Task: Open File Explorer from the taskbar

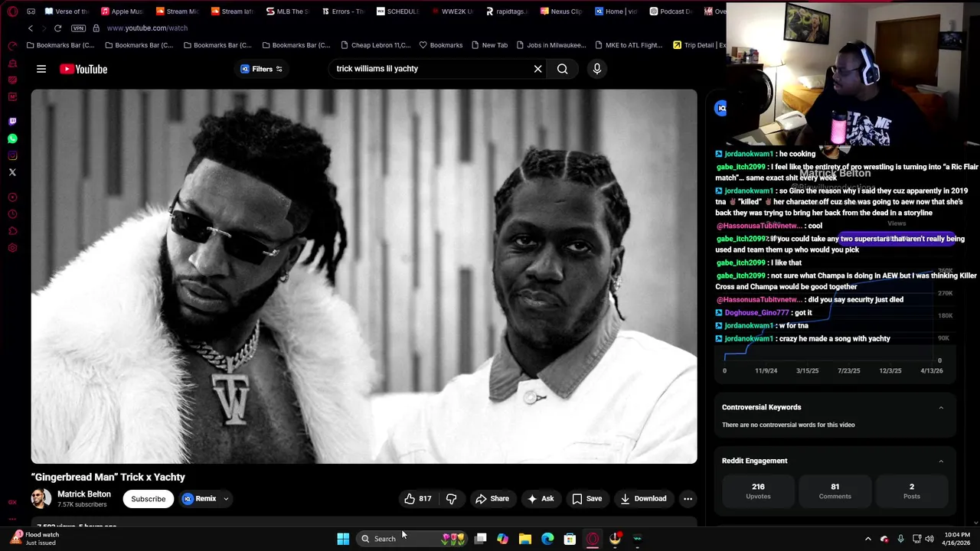Action: (x=524, y=539)
